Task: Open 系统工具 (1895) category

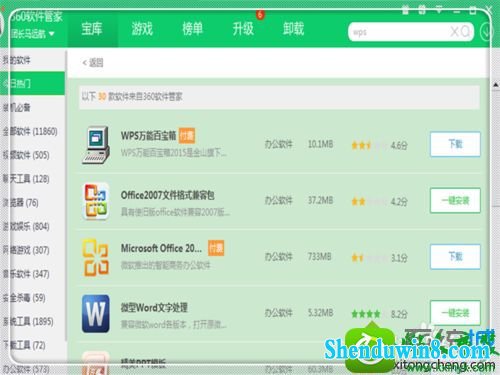Action: tap(28, 322)
